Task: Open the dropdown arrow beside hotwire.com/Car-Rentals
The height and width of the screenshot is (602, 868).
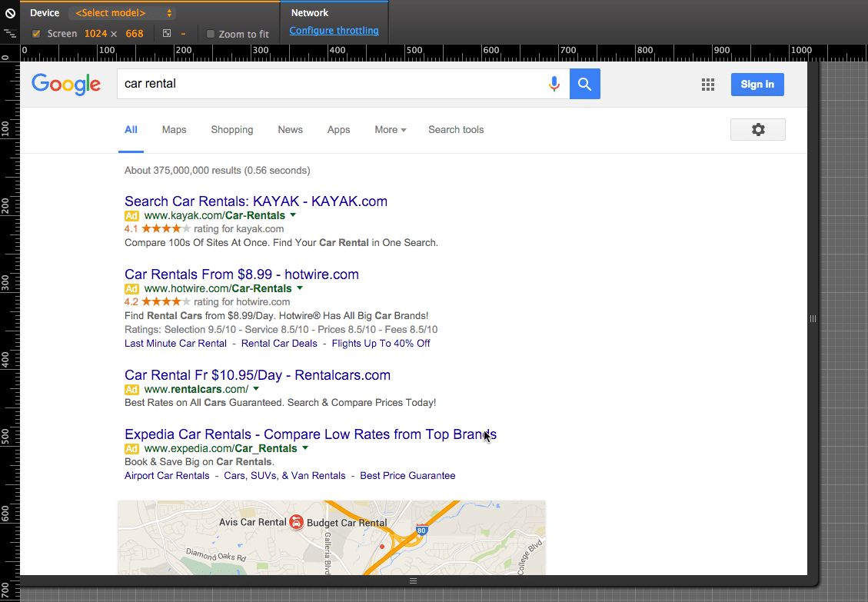Action: [x=300, y=288]
